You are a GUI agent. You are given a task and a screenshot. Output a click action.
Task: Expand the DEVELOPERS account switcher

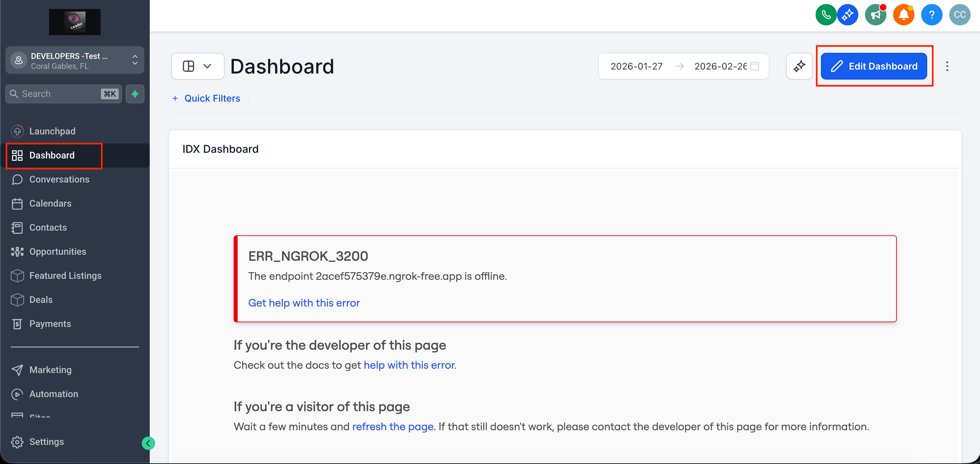pos(75,61)
